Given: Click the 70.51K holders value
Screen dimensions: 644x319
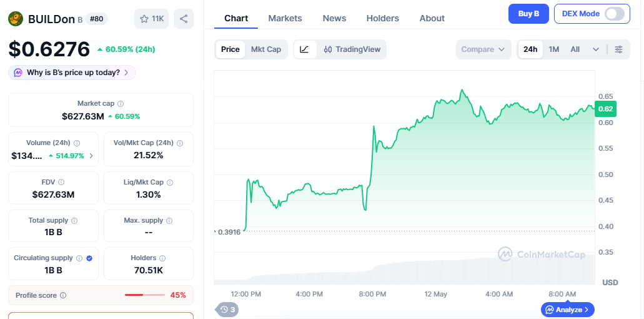Looking at the screenshot, I should coord(148,270).
